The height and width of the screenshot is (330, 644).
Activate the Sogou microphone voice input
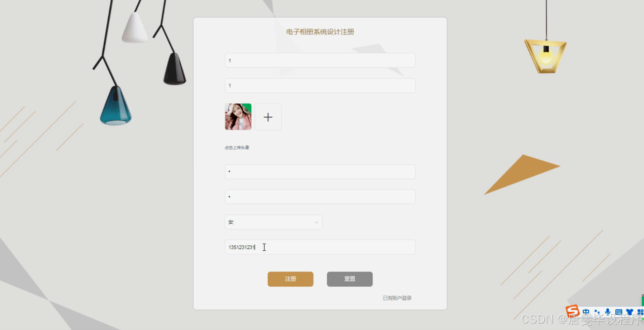608,312
